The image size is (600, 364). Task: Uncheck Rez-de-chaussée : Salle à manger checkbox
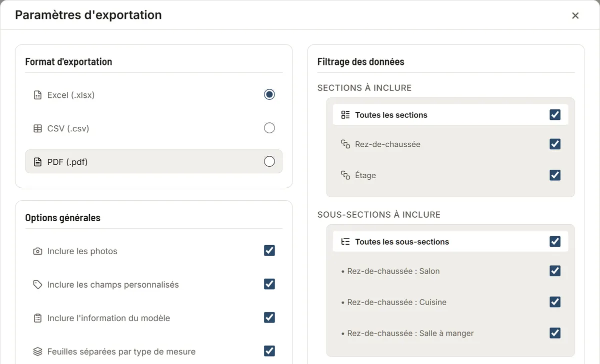tap(555, 333)
